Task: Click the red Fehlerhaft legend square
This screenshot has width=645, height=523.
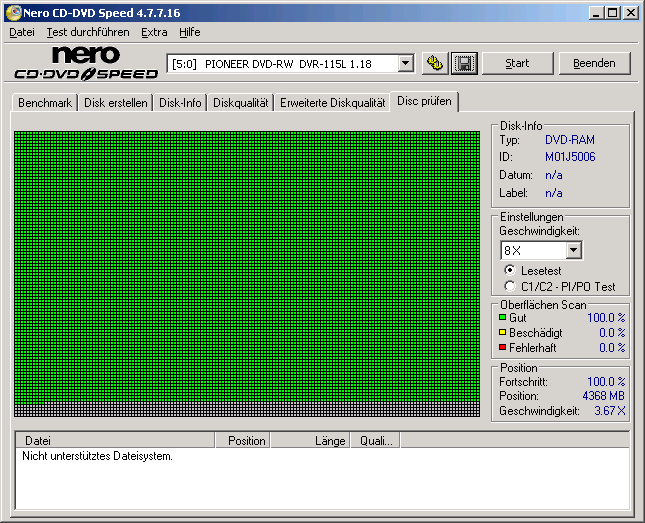Action: pyautogui.click(x=502, y=347)
